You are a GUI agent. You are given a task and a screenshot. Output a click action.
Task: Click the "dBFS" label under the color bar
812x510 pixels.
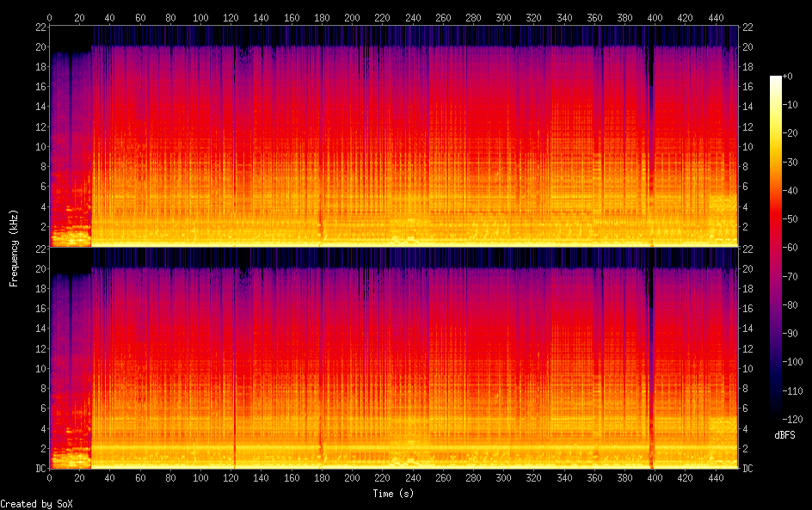tap(784, 436)
